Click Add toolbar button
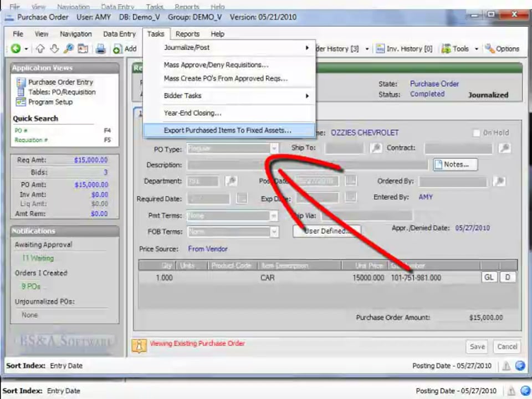Viewport: 532px width, 399px height. 125,49
